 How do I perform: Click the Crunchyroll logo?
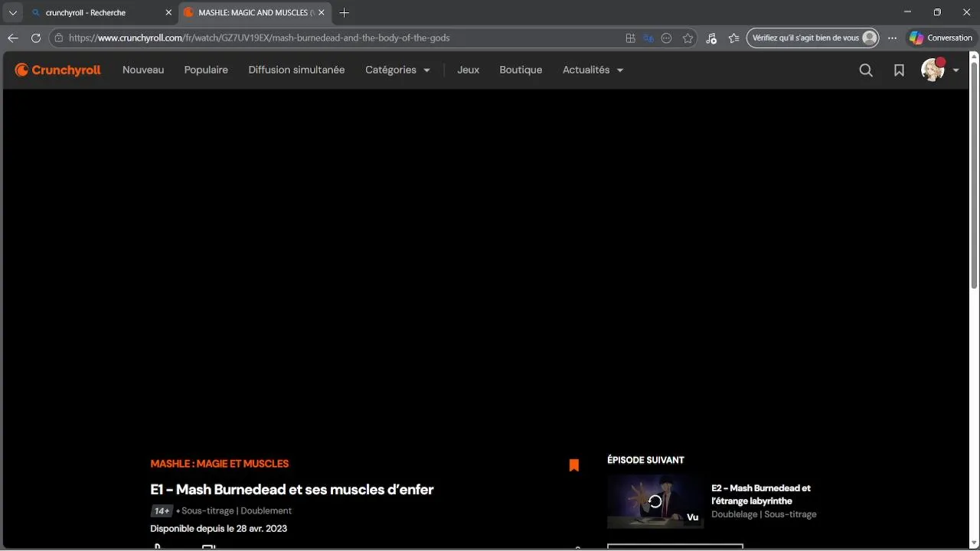point(58,70)
